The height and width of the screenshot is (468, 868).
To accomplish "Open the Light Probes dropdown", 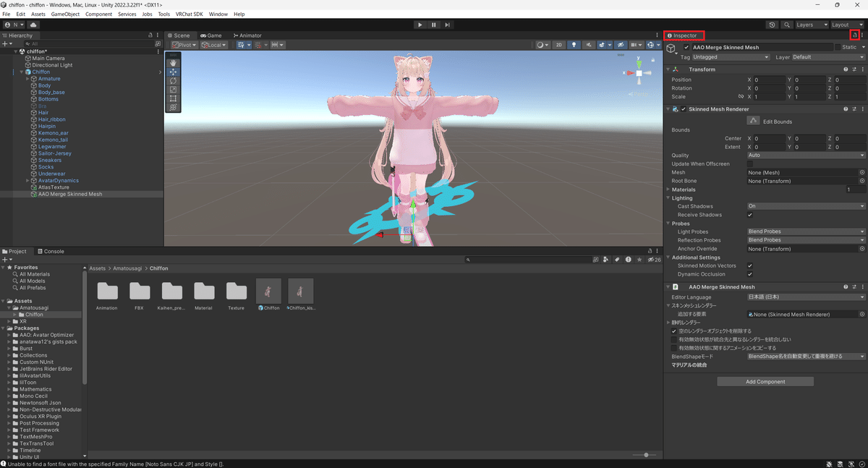I will [x=806, y=231].
